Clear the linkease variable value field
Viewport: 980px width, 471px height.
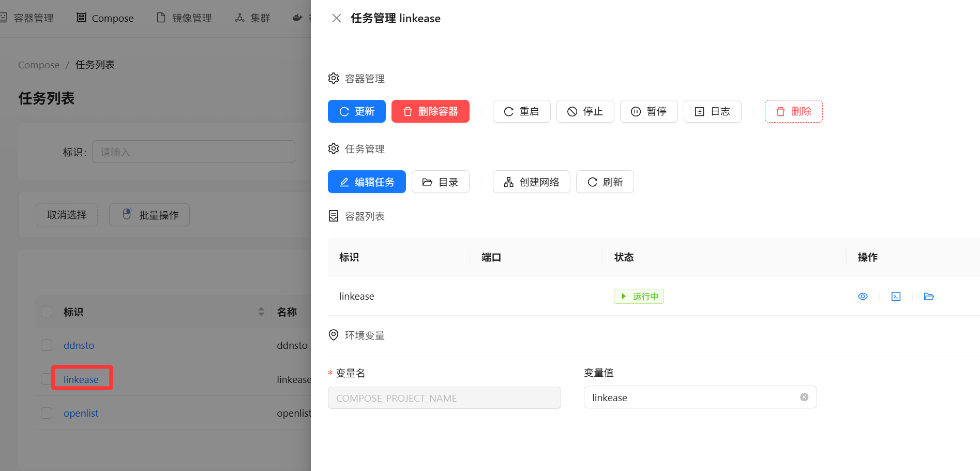pyautogui.click(x=804, y=397)
